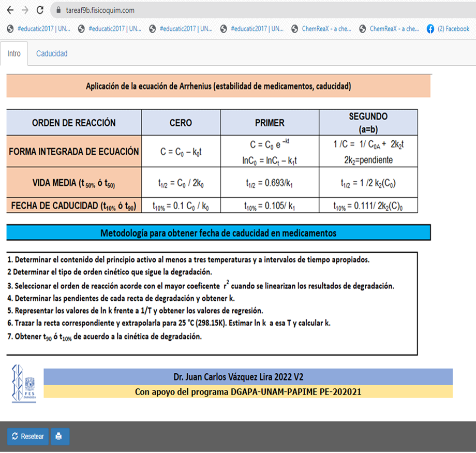Click the first-order equation C = C0 e^-kt

point(270,144)
